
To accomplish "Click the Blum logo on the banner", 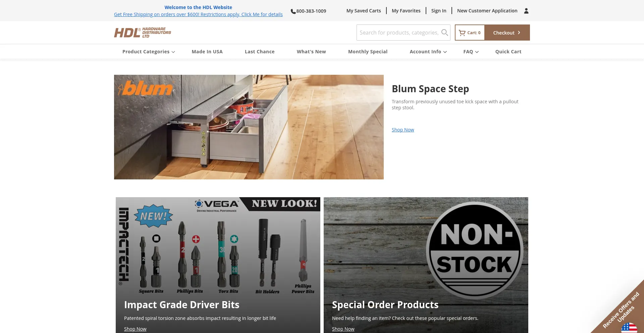I will 145,88.
